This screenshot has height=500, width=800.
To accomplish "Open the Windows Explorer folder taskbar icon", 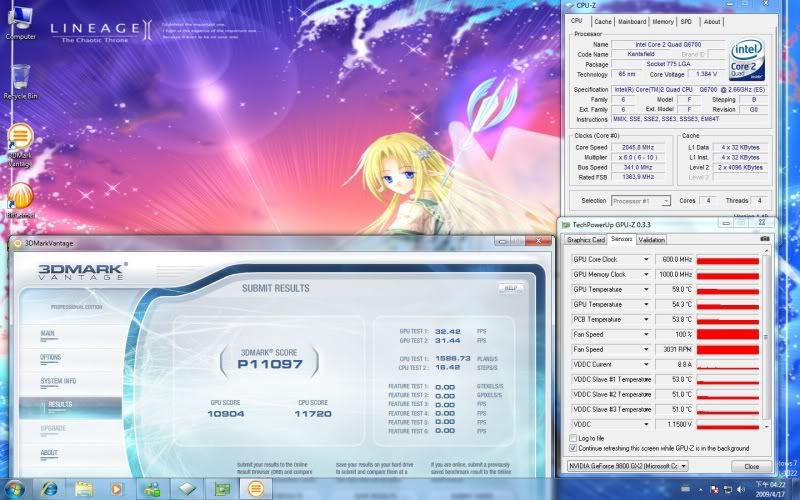I will [84, 488].
